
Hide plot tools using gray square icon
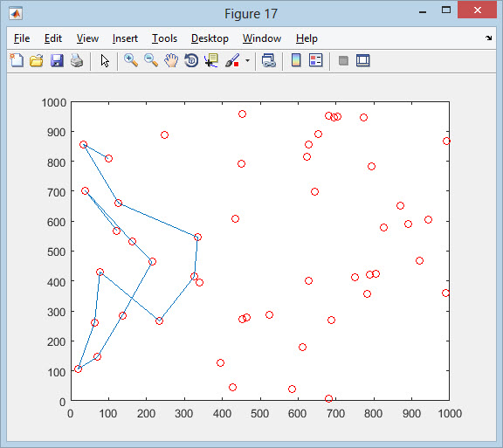(343, 60)
